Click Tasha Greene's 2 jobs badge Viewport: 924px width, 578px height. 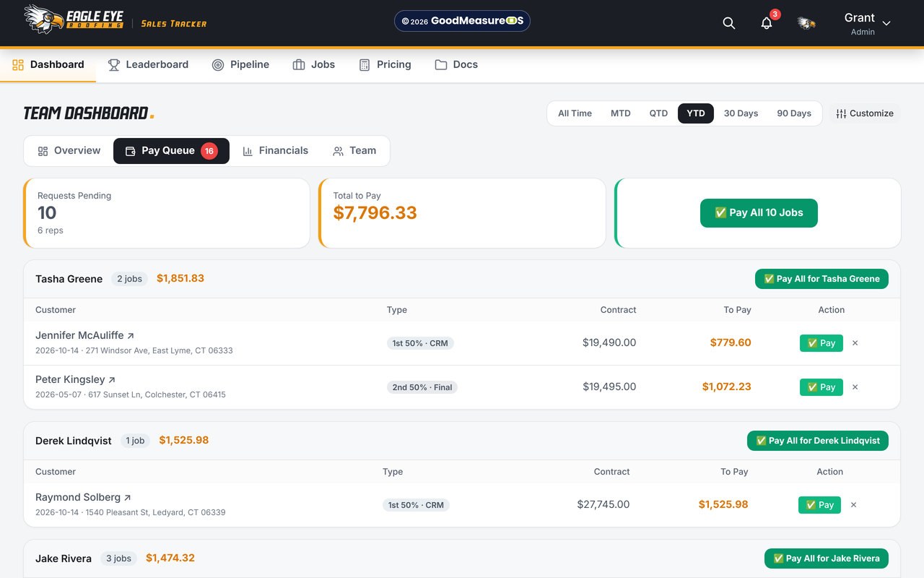click(x=130, y=279)
